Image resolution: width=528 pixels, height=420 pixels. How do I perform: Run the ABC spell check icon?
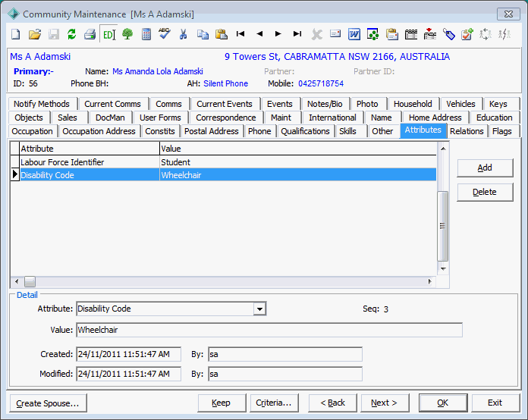[165, 33]
